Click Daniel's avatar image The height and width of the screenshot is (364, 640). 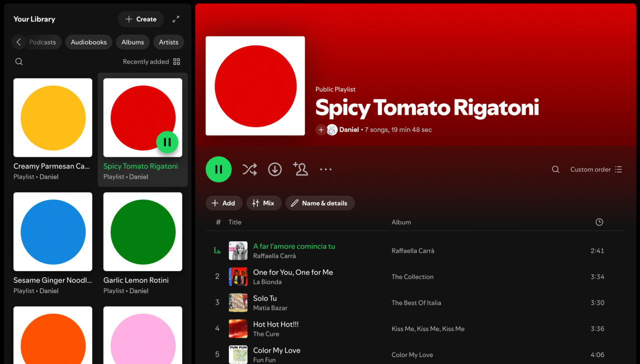332,130
